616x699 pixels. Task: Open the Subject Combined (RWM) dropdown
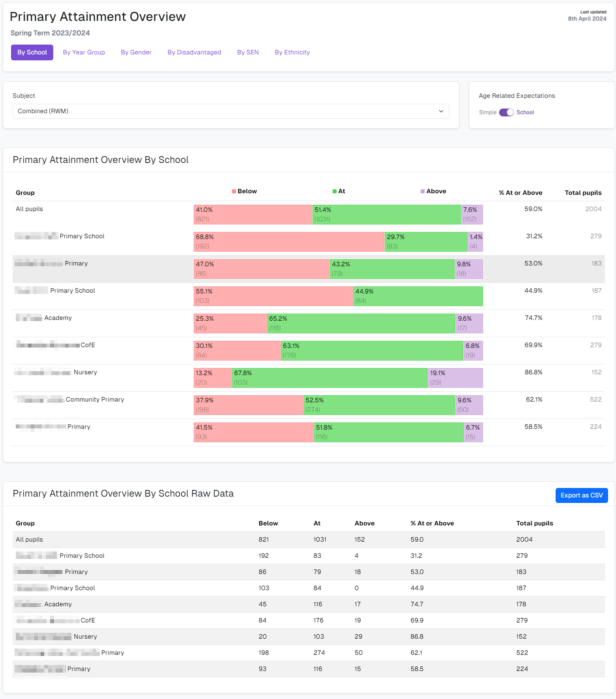pyautogui.click(x=230, y=111)
